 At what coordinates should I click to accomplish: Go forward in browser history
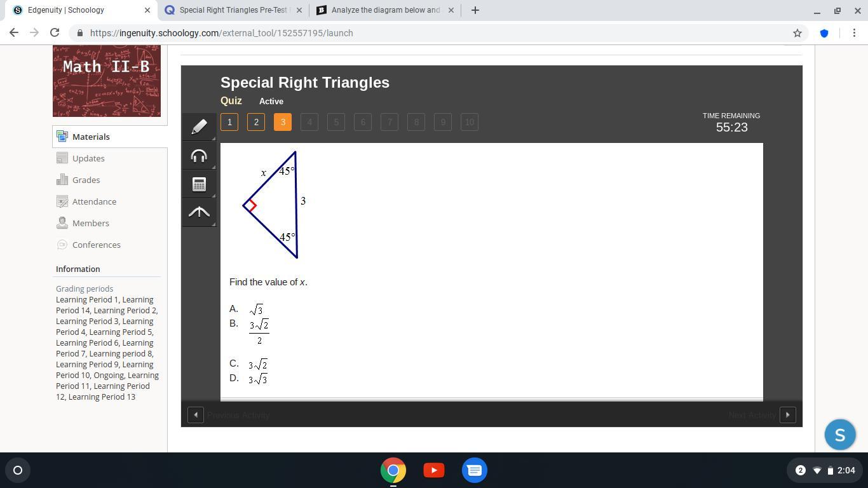tap(34, 33)
